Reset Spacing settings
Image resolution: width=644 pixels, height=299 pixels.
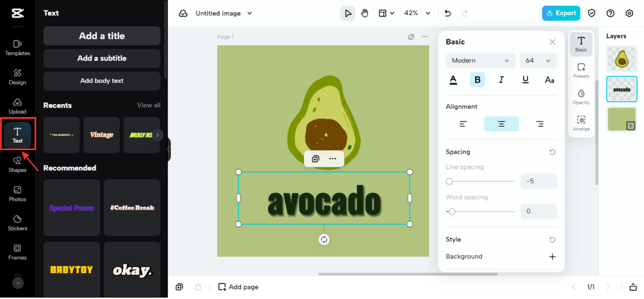pos(552,152)
